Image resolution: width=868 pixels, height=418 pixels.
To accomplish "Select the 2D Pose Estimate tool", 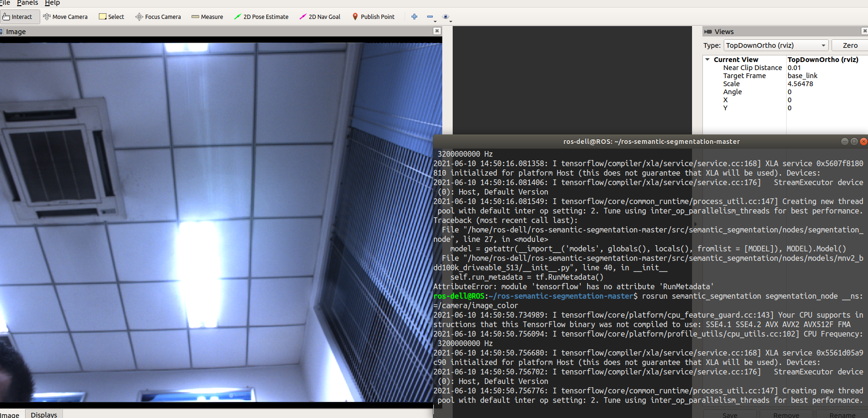I will 261,17.
